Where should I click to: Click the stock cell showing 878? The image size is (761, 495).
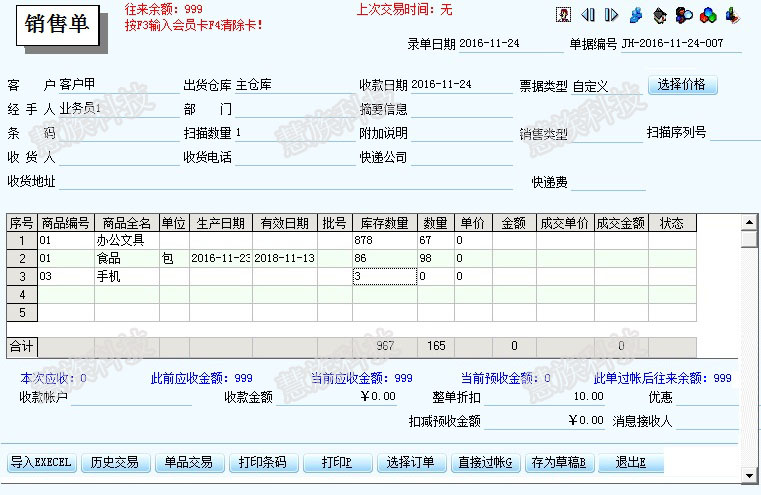[385, 241]
